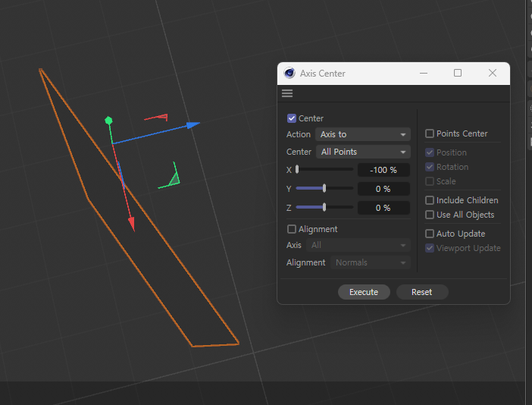Turn on Auto Update checkbox
532x405 pixels.
(x=430, y=234)
